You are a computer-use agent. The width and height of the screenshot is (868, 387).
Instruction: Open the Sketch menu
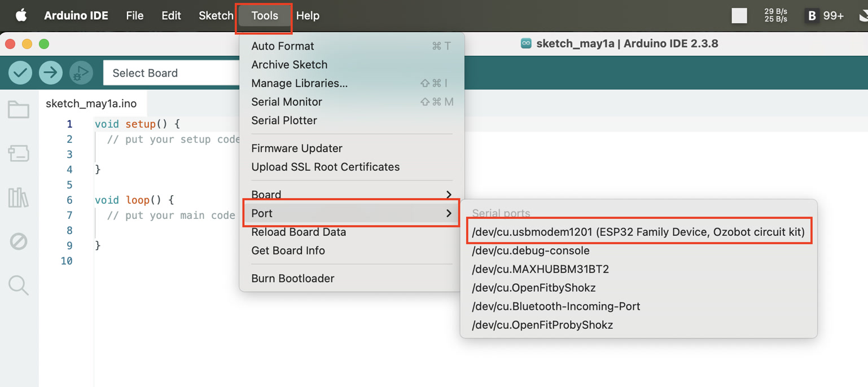coord(216,16)
